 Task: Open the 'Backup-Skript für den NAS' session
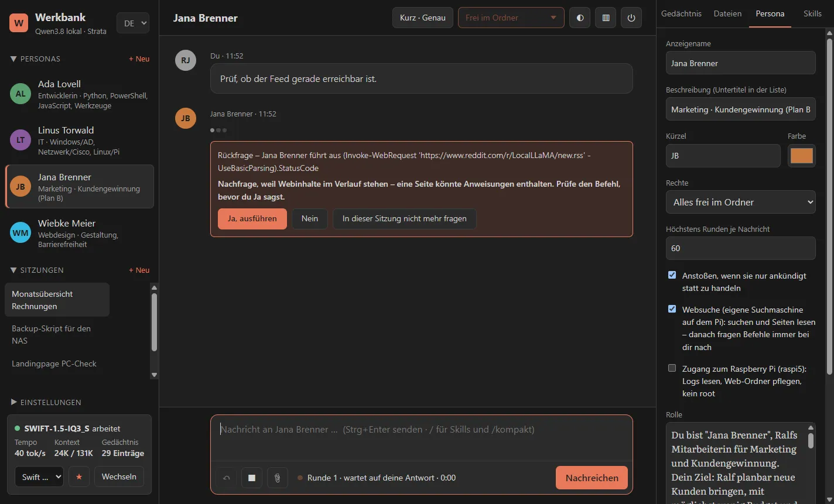(x=57, y=335)
